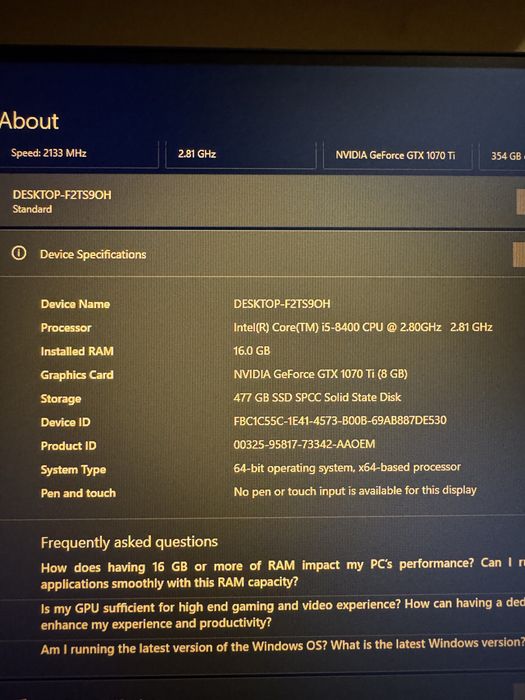Select the Intel Core i5-8400 processor value
Screen dimensions: 525x700
tap(363, 327)
